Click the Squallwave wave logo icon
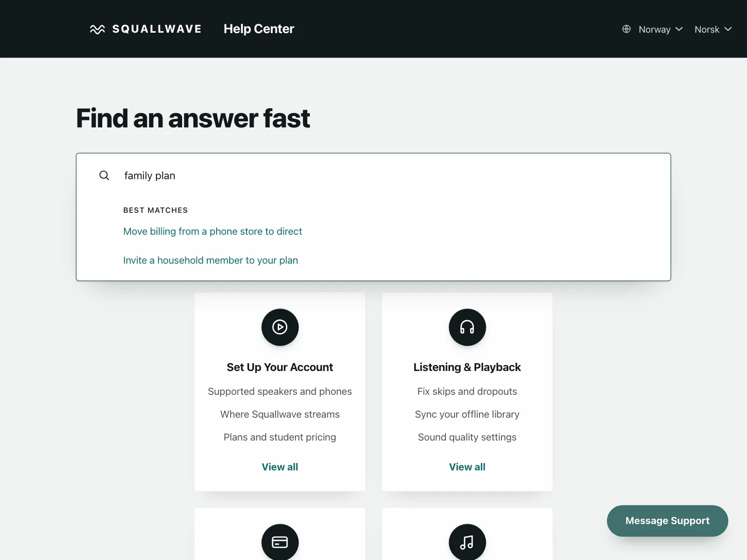 coord(97,29)
